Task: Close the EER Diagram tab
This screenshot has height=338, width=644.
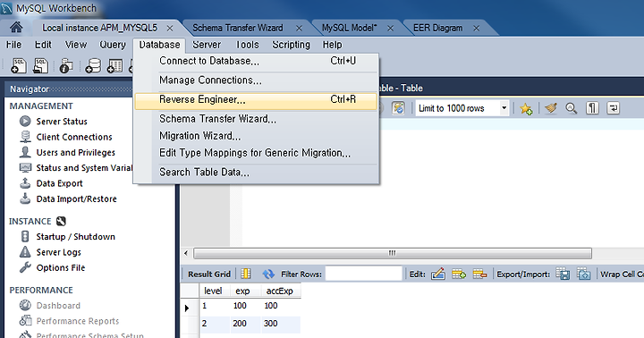Action: tap(477, 29)
